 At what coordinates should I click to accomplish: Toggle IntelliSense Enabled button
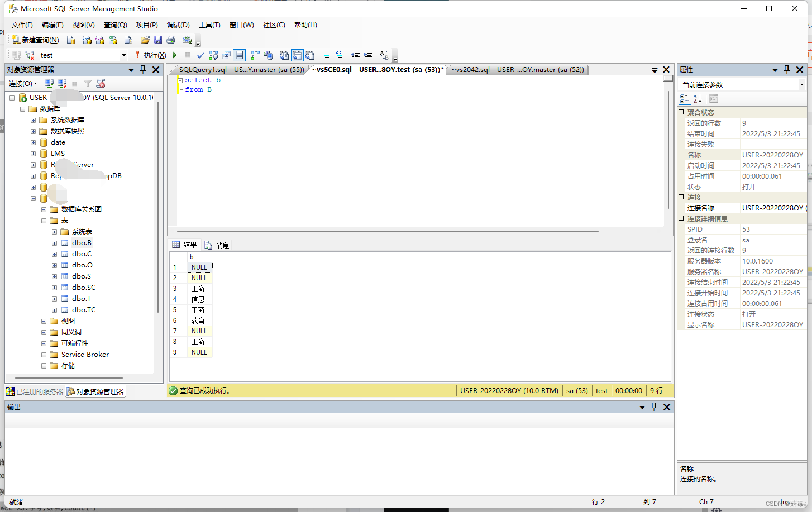pyautogui.click(x=240, y=55)
